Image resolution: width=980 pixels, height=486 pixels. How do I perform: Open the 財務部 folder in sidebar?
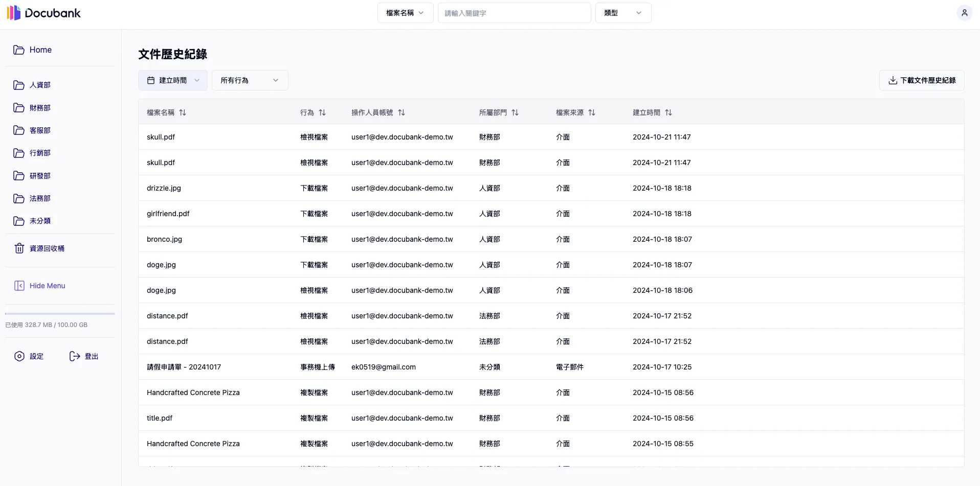click(39, 108)
